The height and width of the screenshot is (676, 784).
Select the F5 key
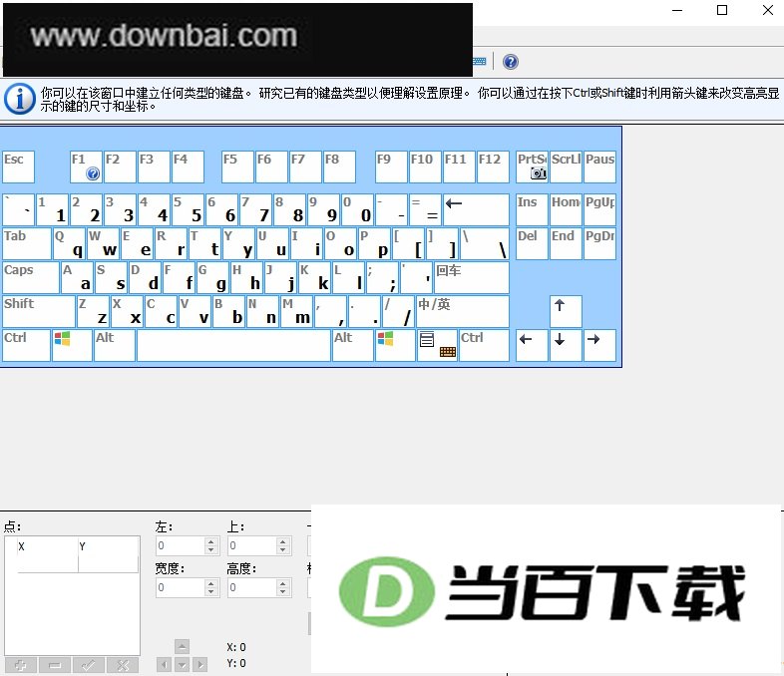click(x=237, y=167)
